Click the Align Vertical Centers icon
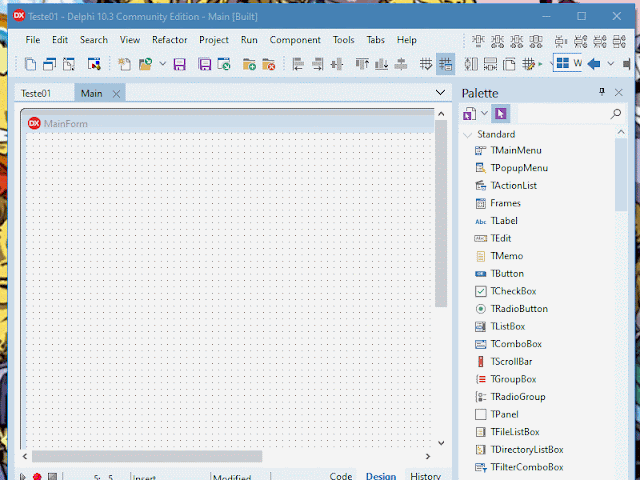The height and width of the screenshot is (480, 640). 401,64
